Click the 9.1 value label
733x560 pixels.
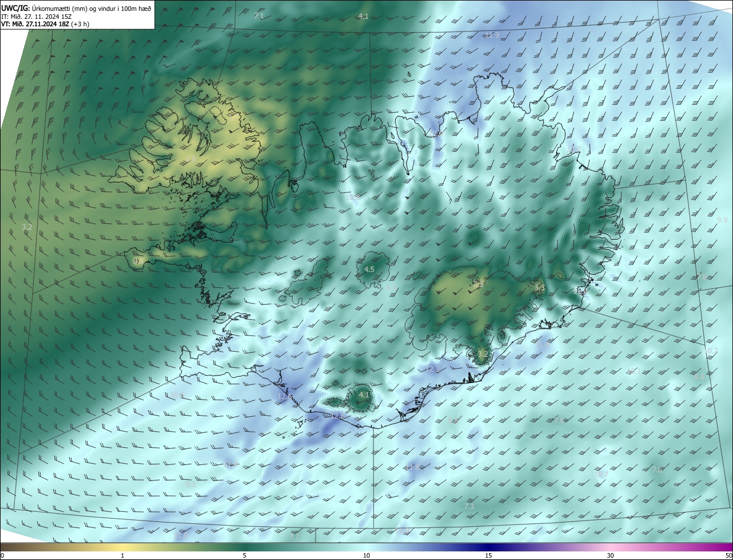coord(191,484)
